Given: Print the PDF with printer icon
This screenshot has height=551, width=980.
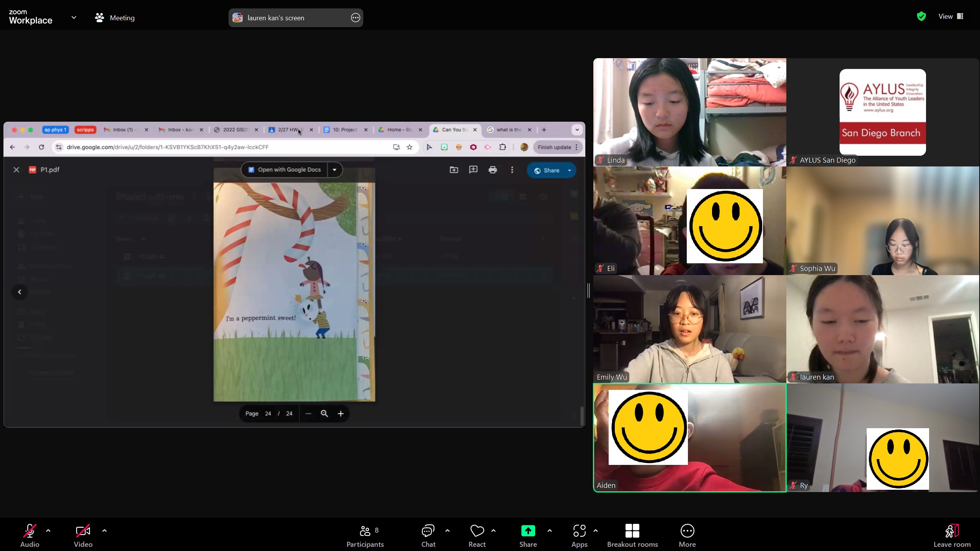Looking at the screenshot, I should click(x=493, y=170).
